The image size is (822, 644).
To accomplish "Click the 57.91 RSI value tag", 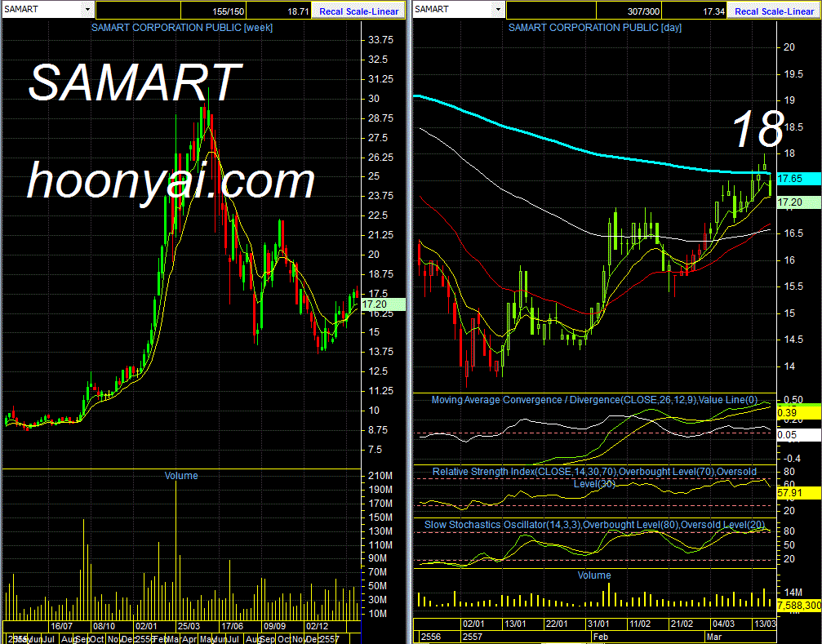I will pyautogui.click(x=799, y=492).
